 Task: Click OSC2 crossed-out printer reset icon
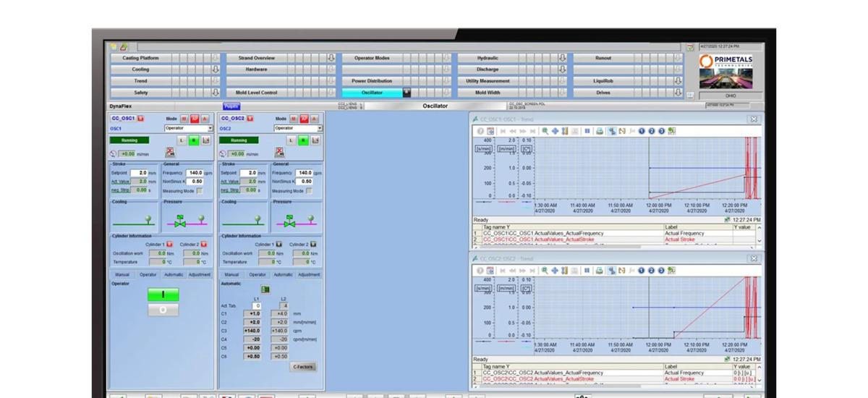(x=279, y=153)
